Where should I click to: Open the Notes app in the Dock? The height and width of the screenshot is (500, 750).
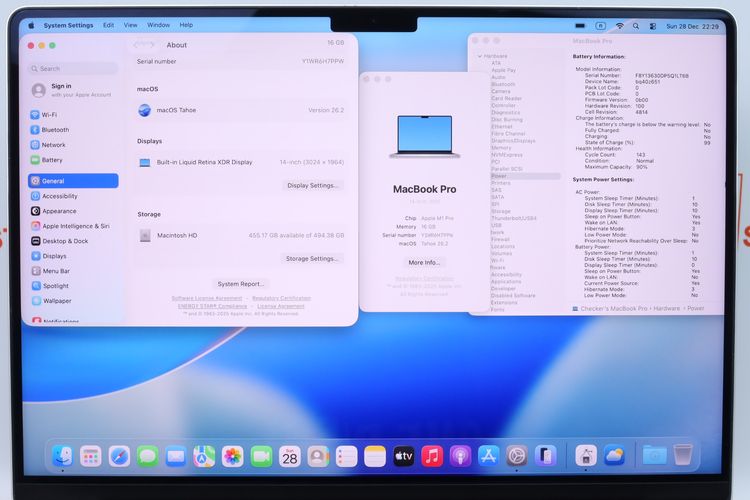point(375,456)
